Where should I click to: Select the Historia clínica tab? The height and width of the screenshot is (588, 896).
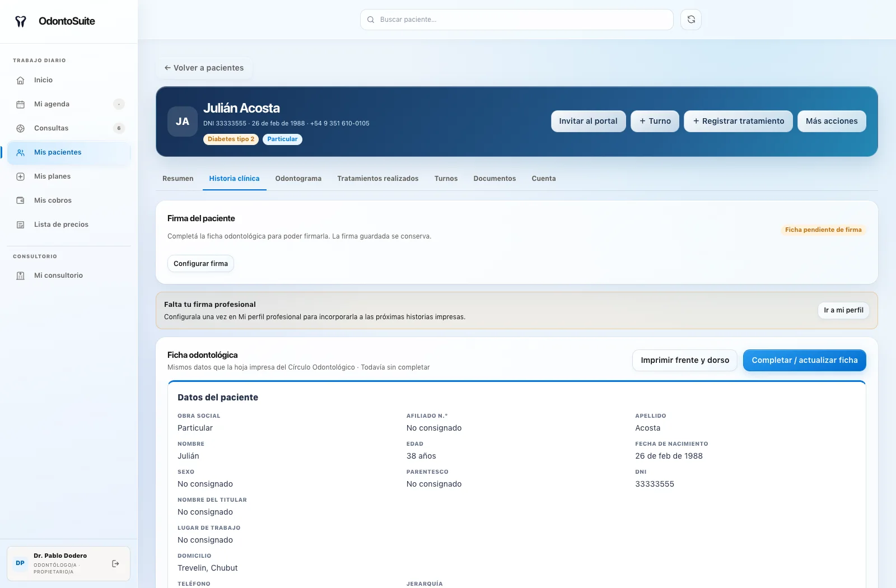[x=234, y=179]
